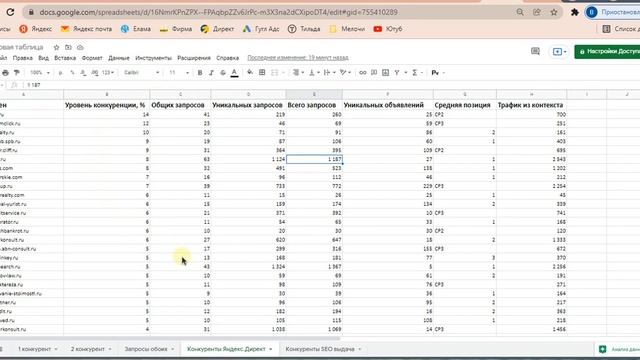The width and height of the screenshot is (640, 360).
Task: Open the Вид menu
Action: pyautogui.click(x=43, y=58)
